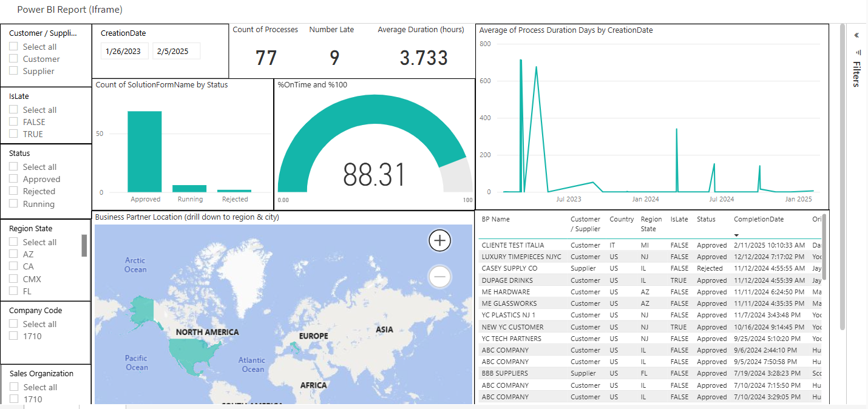Click the end date 2/5/2025 field
Viewport: 868px width, 409px height.
(x=176, y=52)
